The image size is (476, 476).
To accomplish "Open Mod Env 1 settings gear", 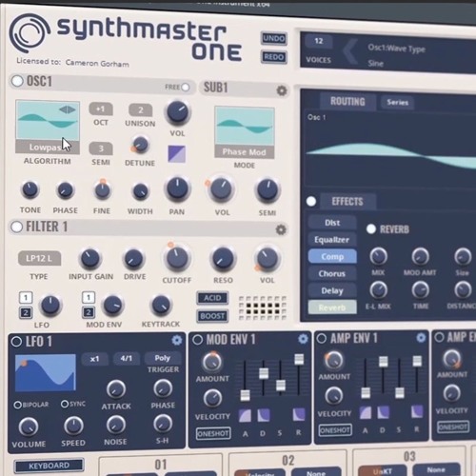I will (303, 339).
